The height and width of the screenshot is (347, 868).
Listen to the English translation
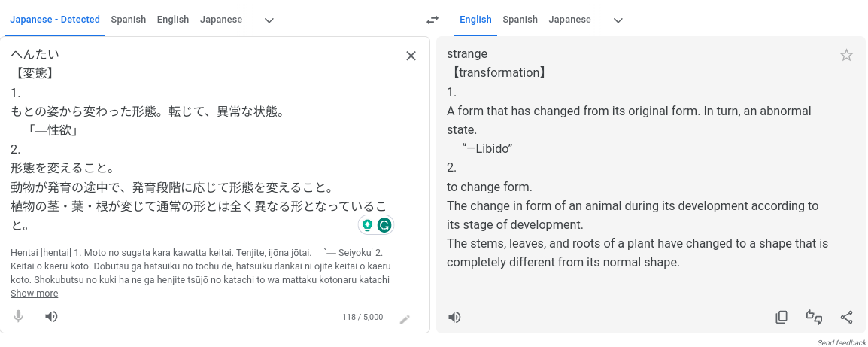tap(454, 318)
